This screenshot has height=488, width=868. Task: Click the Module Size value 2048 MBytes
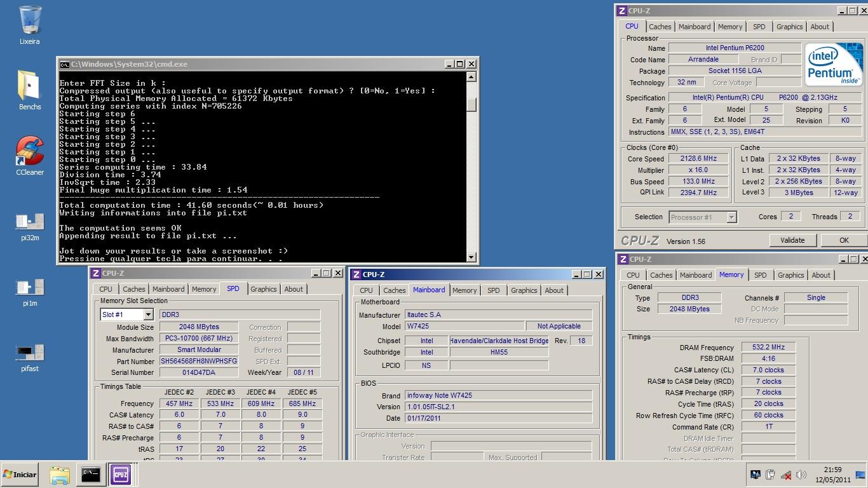199,327
